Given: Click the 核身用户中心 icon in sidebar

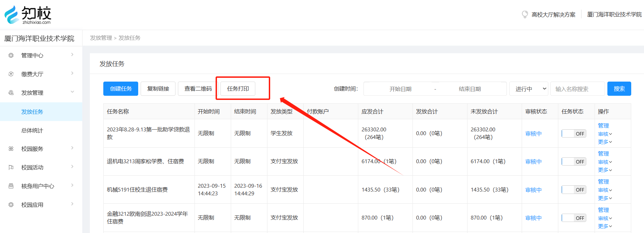Looking at the screenshot, I should coord(11,186).
